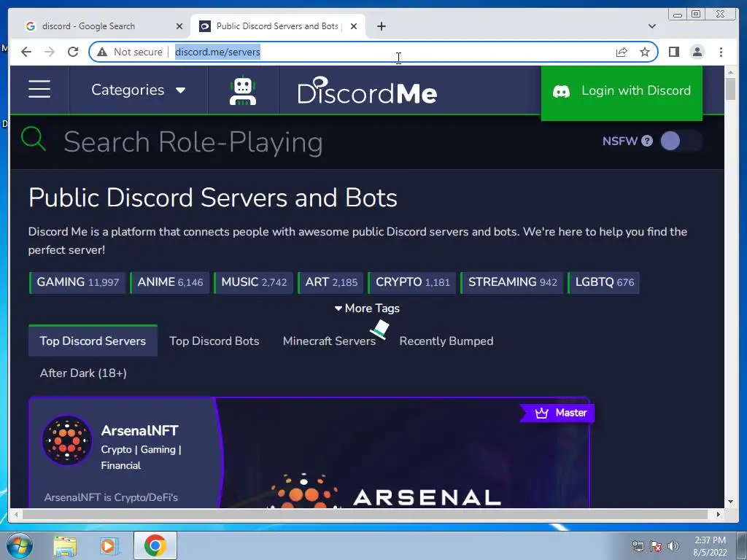Click the Show desktop button
Screen dimensions: 747x560
[x=742, y=545]
